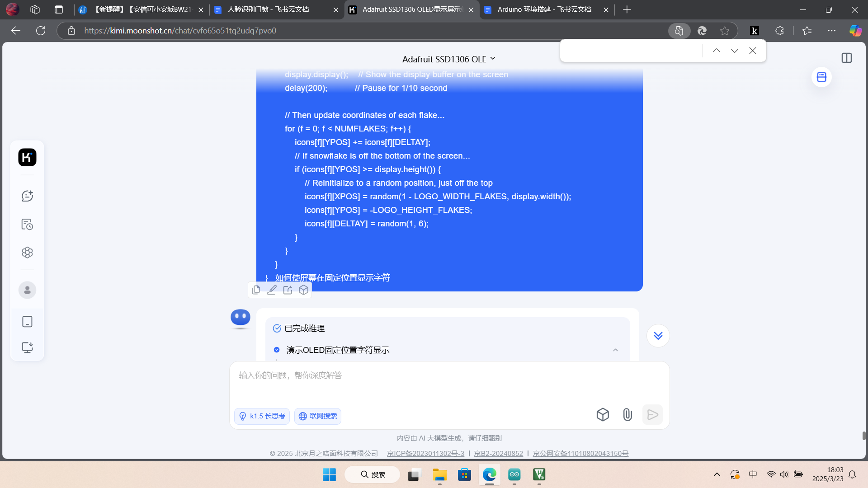Click the new conversation icon in sidebar
868x488 pixels.
(x=28, y=196)
